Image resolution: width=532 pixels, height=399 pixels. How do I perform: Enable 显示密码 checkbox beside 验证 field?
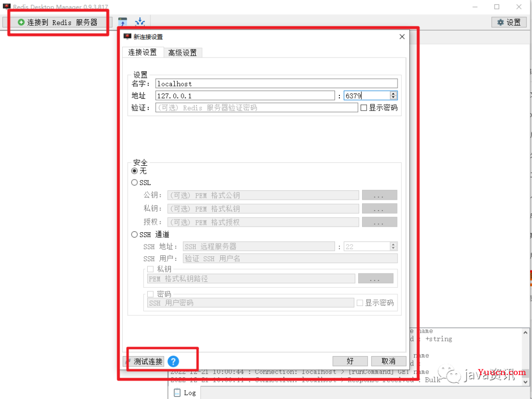364,108
